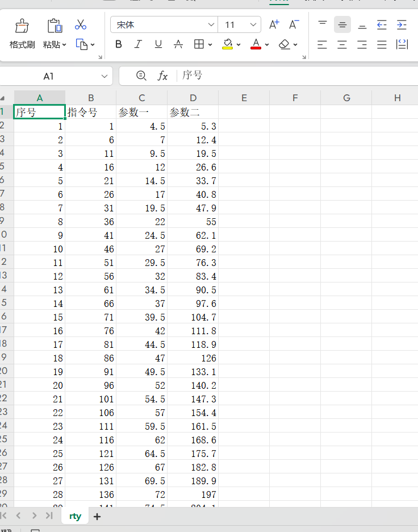Add a new sheet with plus button
The image size is (418, 532).
97,517
